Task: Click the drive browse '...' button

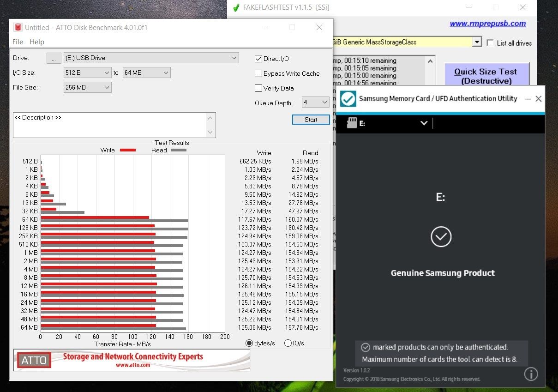Action: (x=54, y=58)
